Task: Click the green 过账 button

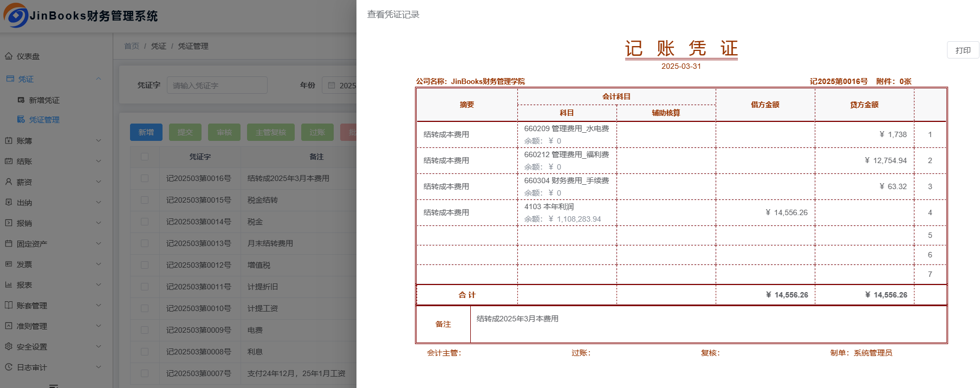Action: [x=317, y=132]
